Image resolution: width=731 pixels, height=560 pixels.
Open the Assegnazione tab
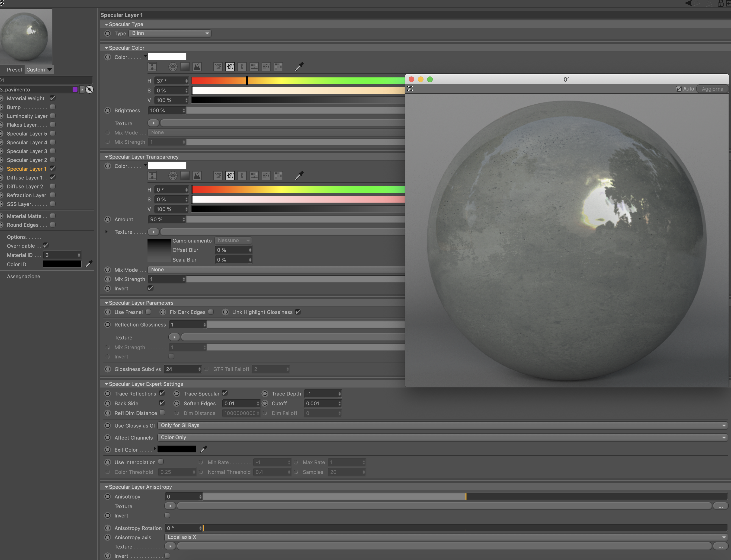(23, 276)
